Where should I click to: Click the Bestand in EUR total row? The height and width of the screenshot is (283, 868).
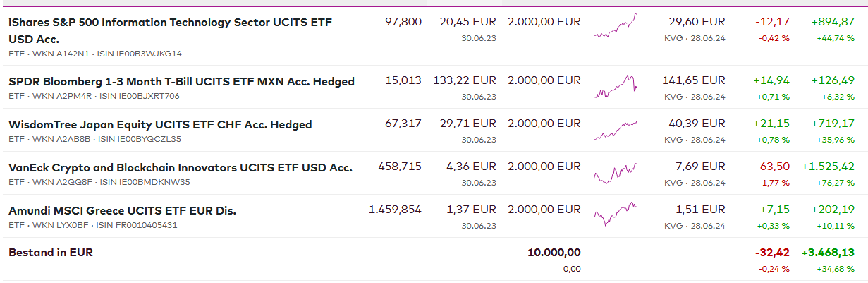point(51,253)
